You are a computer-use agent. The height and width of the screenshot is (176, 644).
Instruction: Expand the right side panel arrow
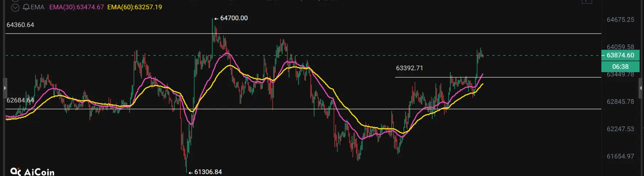641,88
